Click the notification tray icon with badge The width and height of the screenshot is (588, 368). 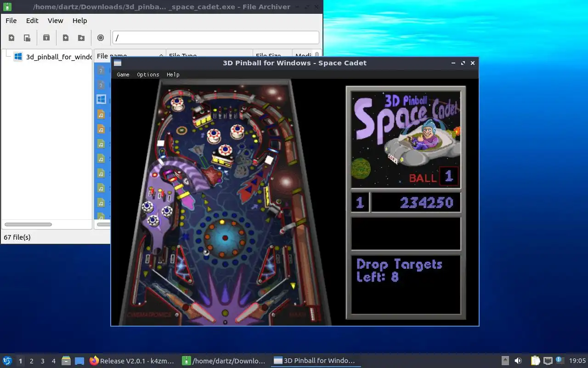pyautogui.click(x=560, y=360)
